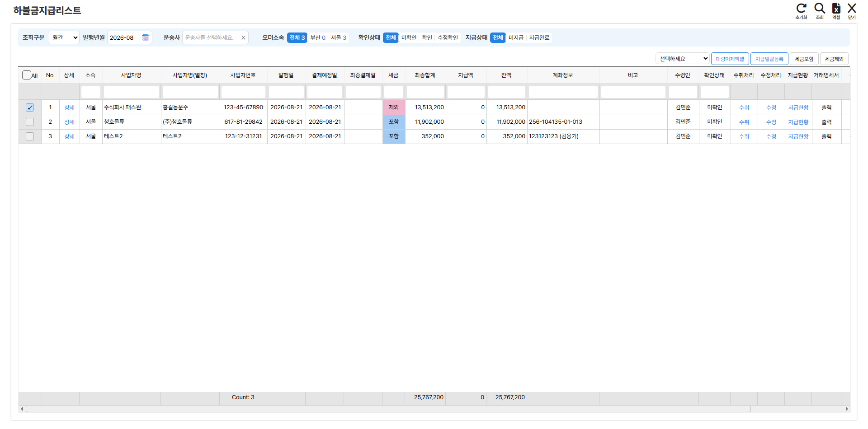Viewport: 868px width, 429px height.
Task: Toggle the All checkbox in header
Action: coord(27,75)
